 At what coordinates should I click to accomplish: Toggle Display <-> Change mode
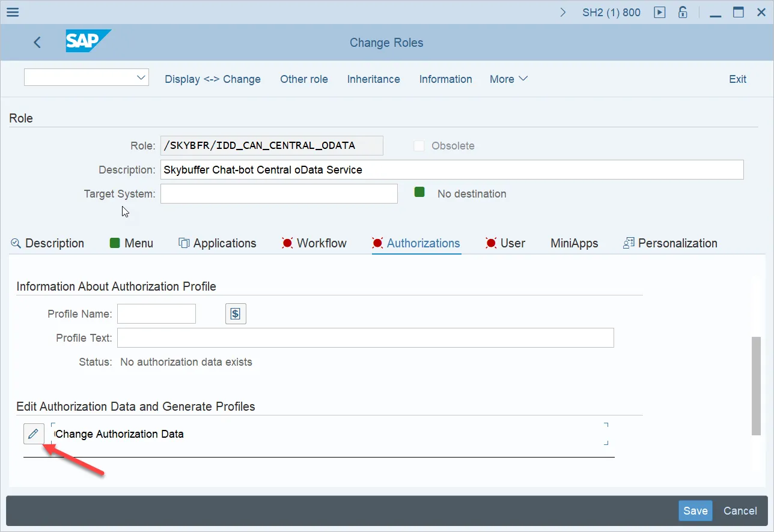click(213, 79)
